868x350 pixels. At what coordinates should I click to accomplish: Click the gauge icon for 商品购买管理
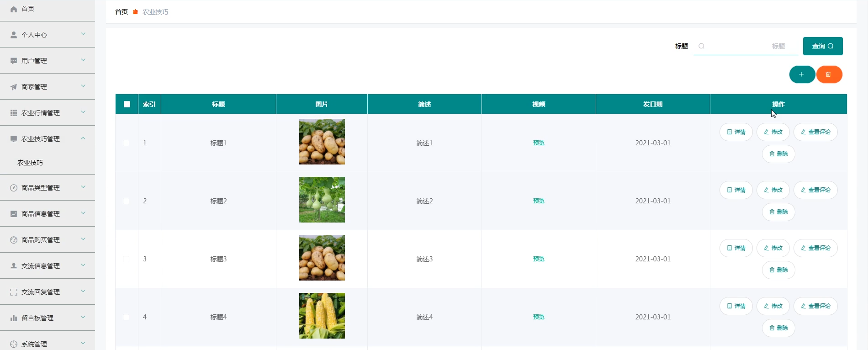click(x=14, y=240)
